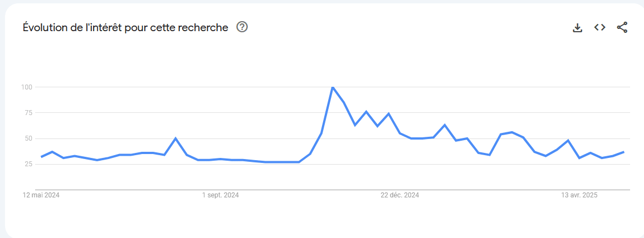This screenshot has width=644, height=238.
Task: Click the 100 value on the vertical axis
Action: coord(27,87)
